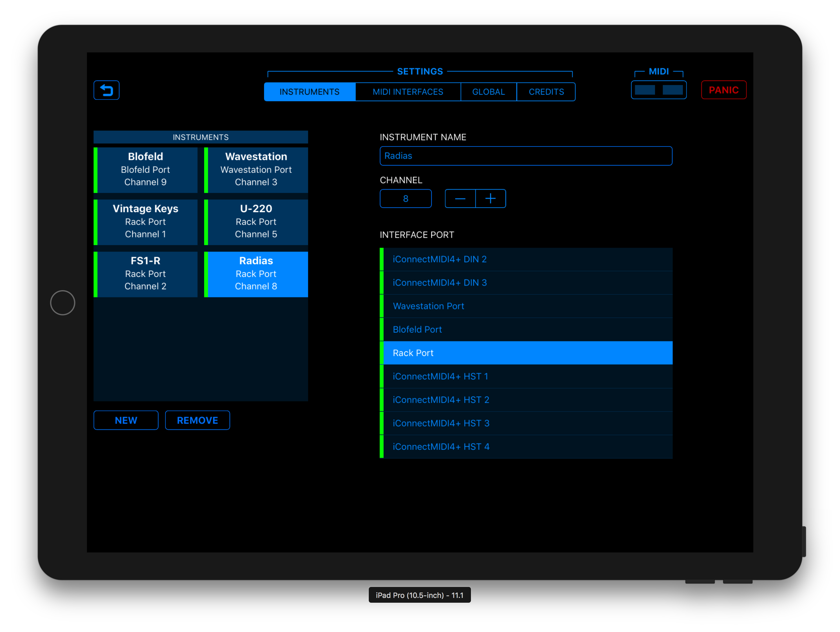Click the minus channel stepper
This screenshot has height=632, width=840.
460,199
